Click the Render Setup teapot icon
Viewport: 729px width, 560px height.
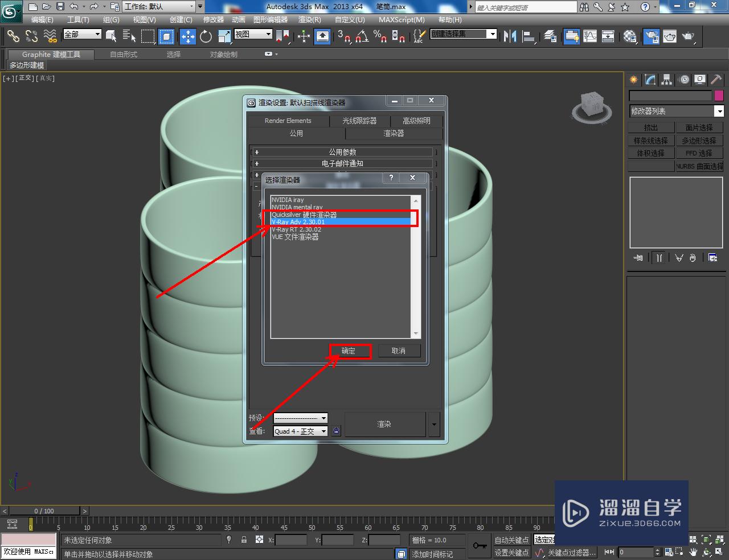[651, 36]
